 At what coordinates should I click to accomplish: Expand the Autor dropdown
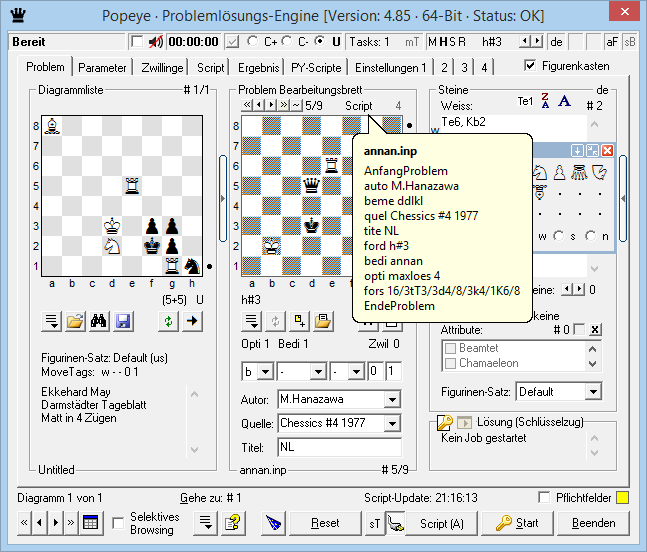pos(393,400)
